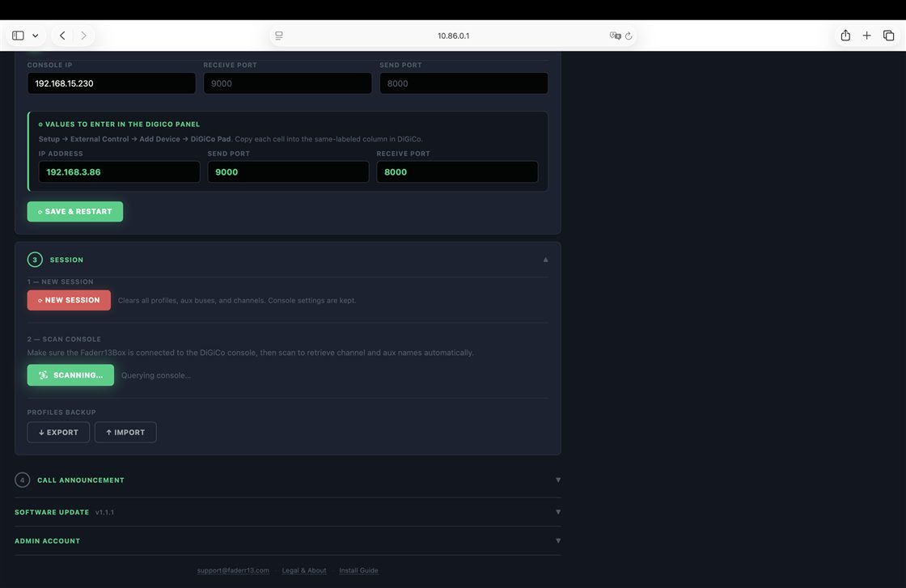906x588 pixels.
Task: Click the Scanning button
Action: (x=70, y=375)
